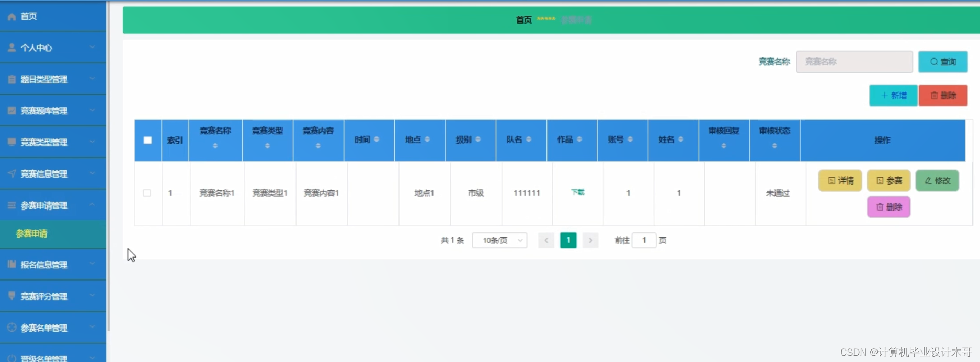The width and height of the screenshot is (980, 362).
Task: Select page 1 in pagination
Action: pos(568,240)
